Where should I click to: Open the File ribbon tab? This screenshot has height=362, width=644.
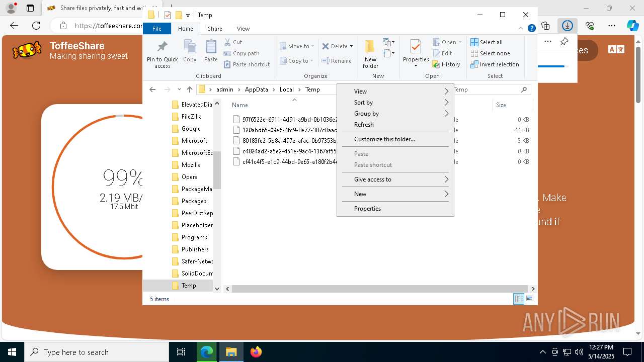pos(157,29)
